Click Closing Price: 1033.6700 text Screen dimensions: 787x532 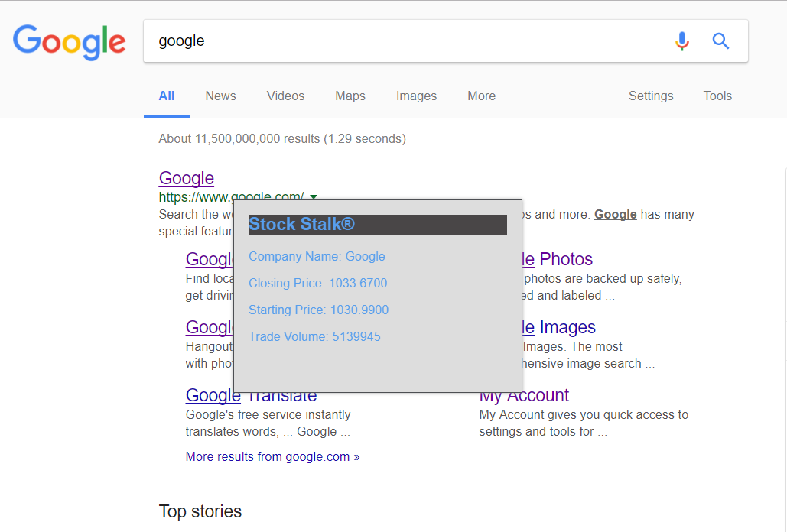[317, 283]
